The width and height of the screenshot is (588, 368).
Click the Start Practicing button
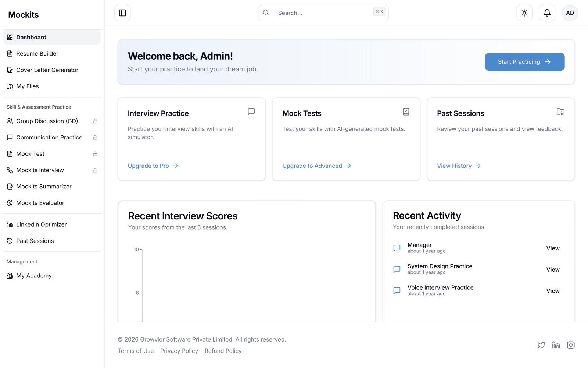(x=524, y=62)
